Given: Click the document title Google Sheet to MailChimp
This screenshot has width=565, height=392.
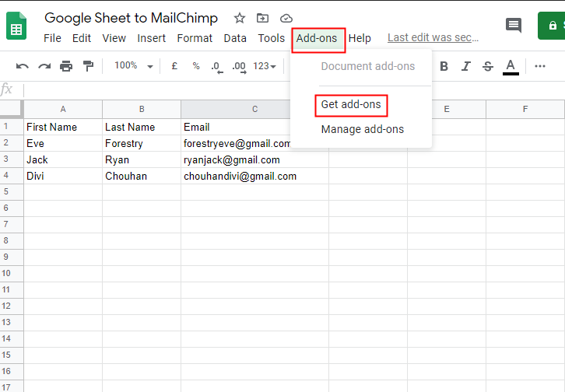Looking at the screenshot, I should tap(131, 18).
